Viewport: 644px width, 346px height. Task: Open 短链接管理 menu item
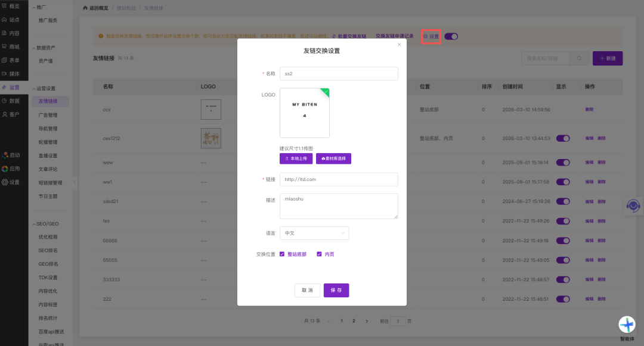pyautogui.click(x=50, y=183)
